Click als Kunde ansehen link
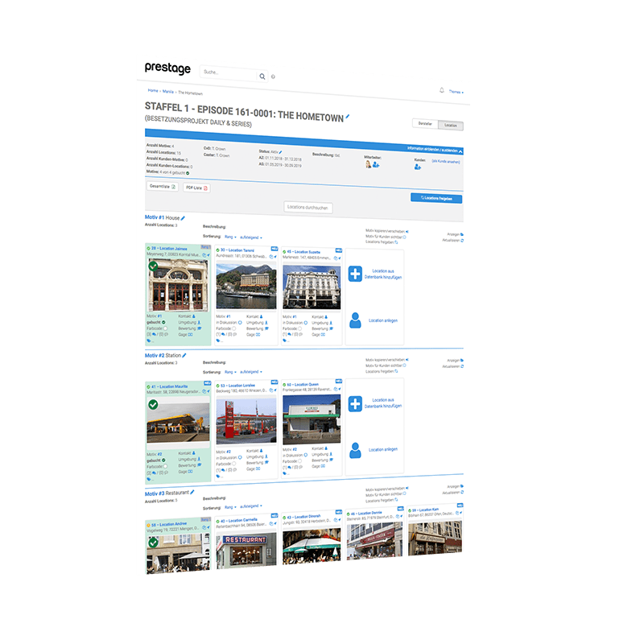This screenshot has width=644, height=644. click(446, 162)
